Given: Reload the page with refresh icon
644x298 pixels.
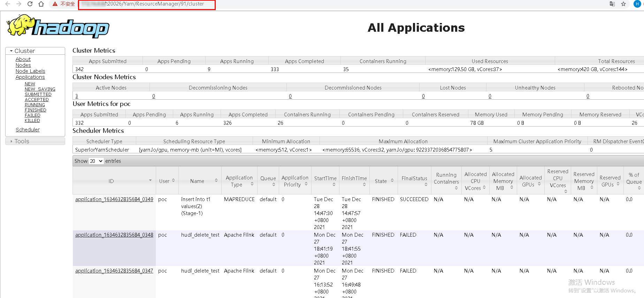Looking at the screenshot, I should [x=30, y=4].
